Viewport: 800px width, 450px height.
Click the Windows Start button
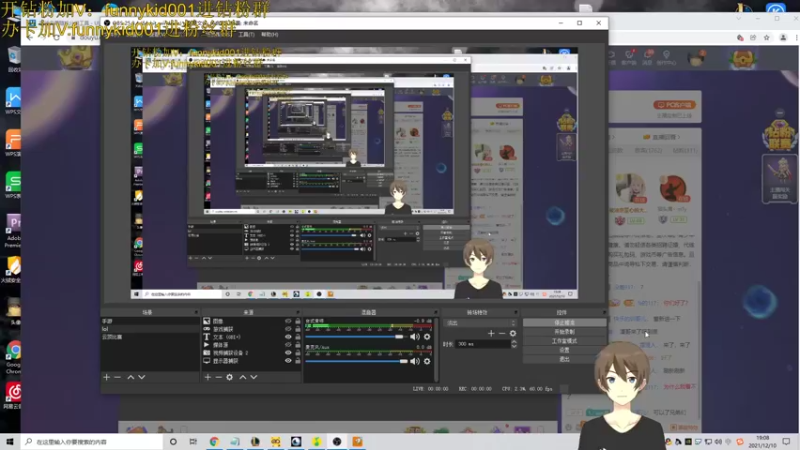pyautogui.click(x=10, y=442)
